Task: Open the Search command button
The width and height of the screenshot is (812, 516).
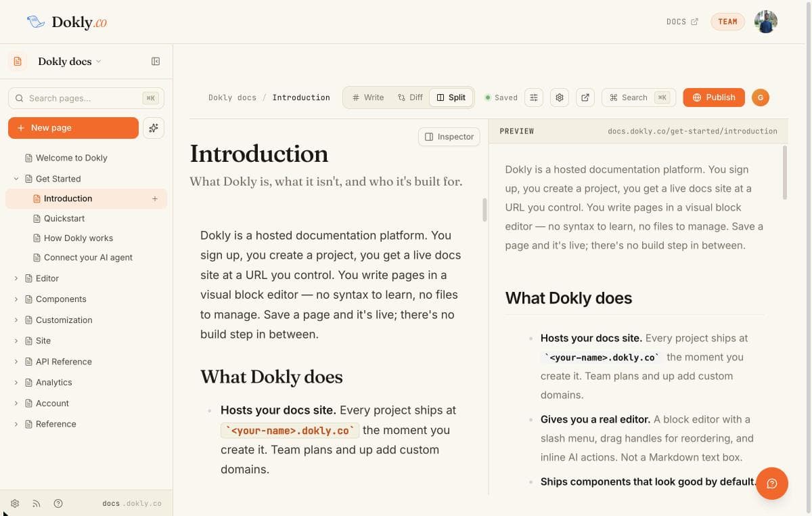Action: click(639, 98)
